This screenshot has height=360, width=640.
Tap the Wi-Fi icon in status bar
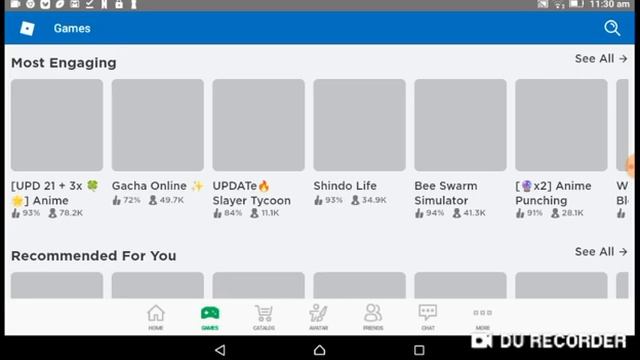(559, 4)
